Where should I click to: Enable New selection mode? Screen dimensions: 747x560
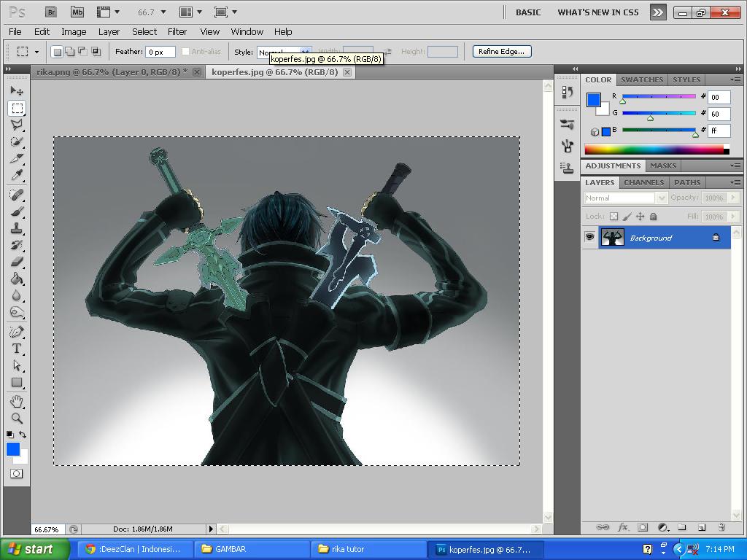(x=57, y=52)
